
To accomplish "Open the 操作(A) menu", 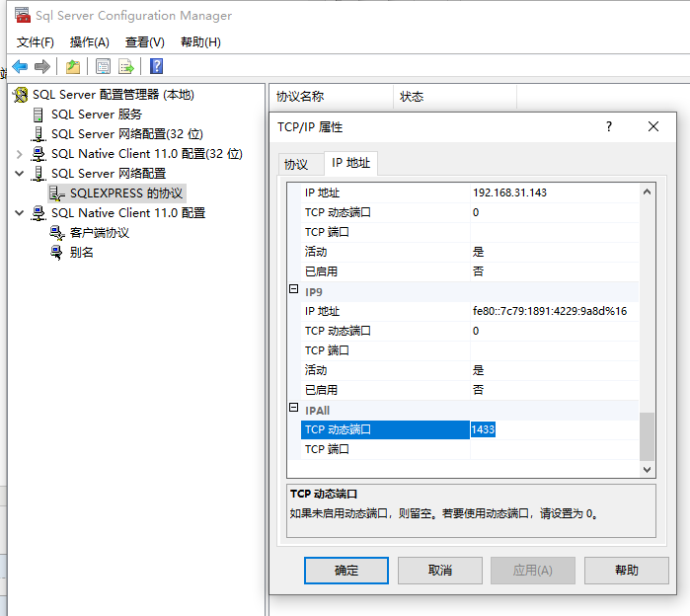I will point(89,42).
